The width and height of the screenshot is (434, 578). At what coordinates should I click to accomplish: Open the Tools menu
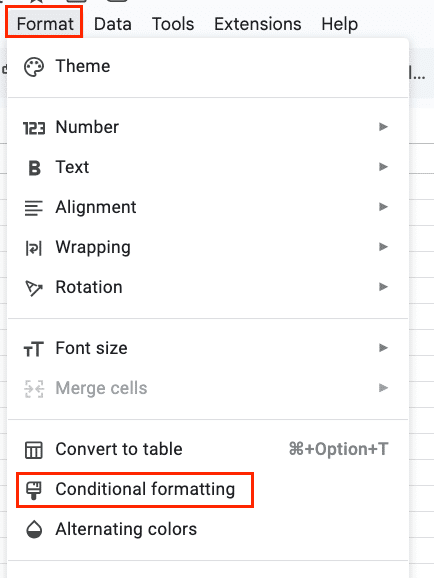pos(173,24)
